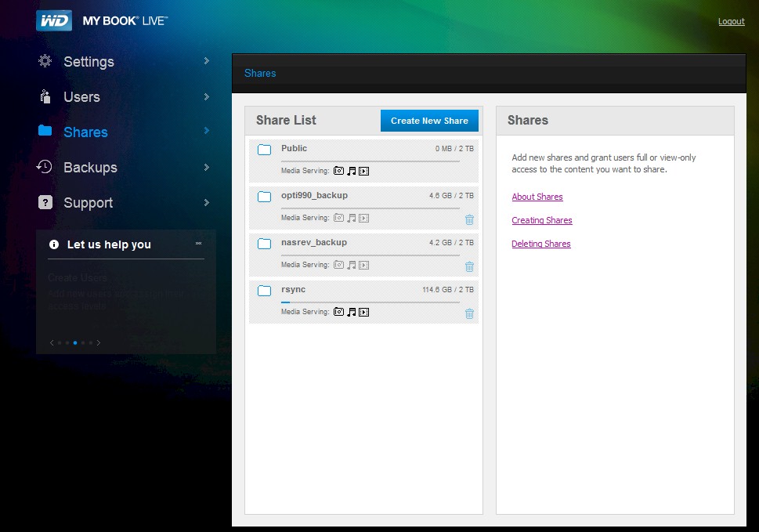Select the last help tip pagination dot
Viewport: 759px width, 532px height.
[91, 342]
